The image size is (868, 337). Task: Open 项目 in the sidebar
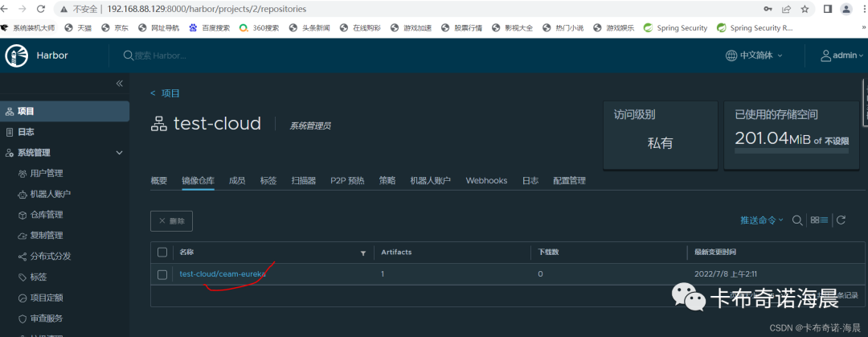point(65,112)
